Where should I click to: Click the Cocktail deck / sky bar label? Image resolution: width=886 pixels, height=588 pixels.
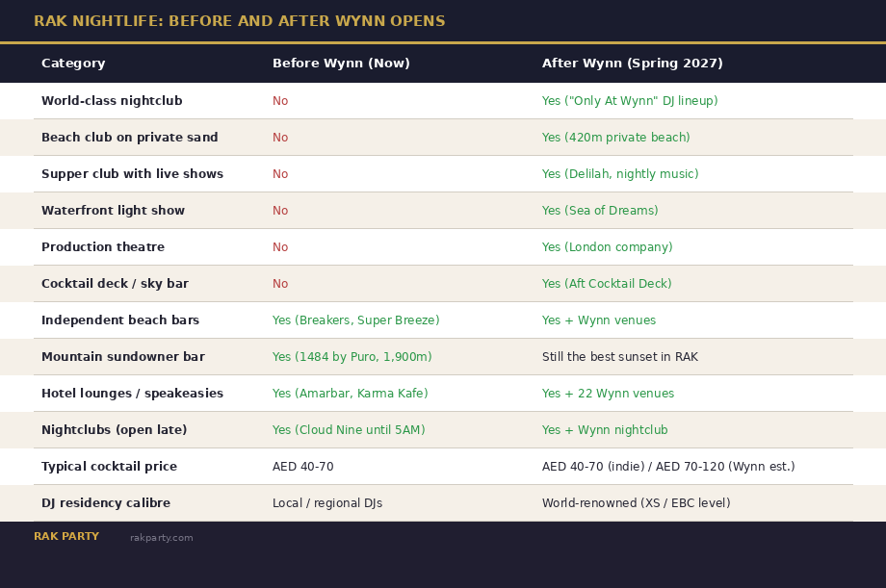[x=115, y=284]
